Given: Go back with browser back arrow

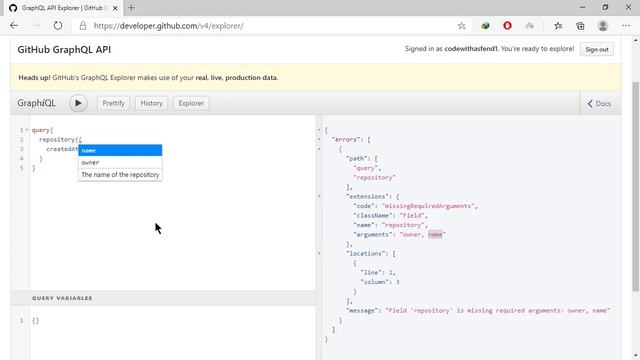Looking at the screenshot, I should (14, 26).
